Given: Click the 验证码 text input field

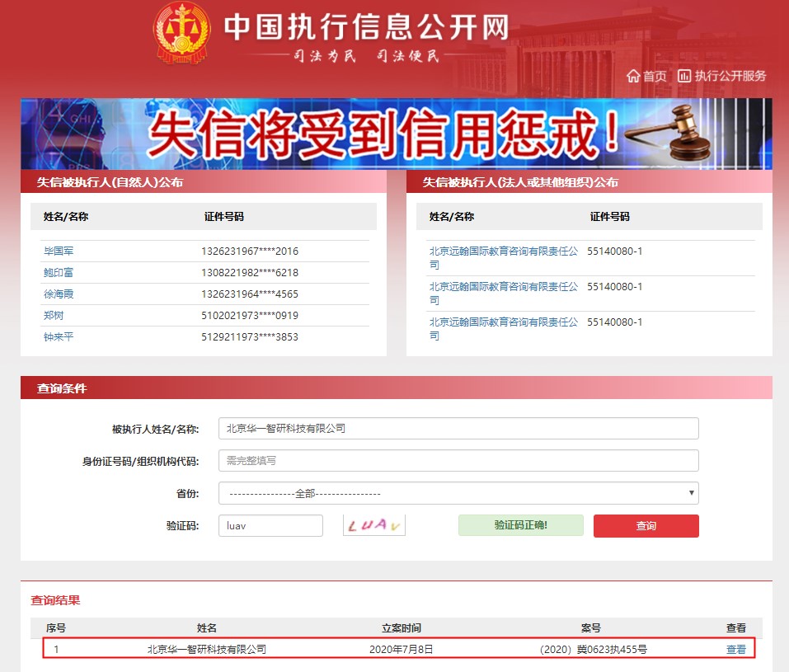Looking at the screenshot, I should [270, 526].
